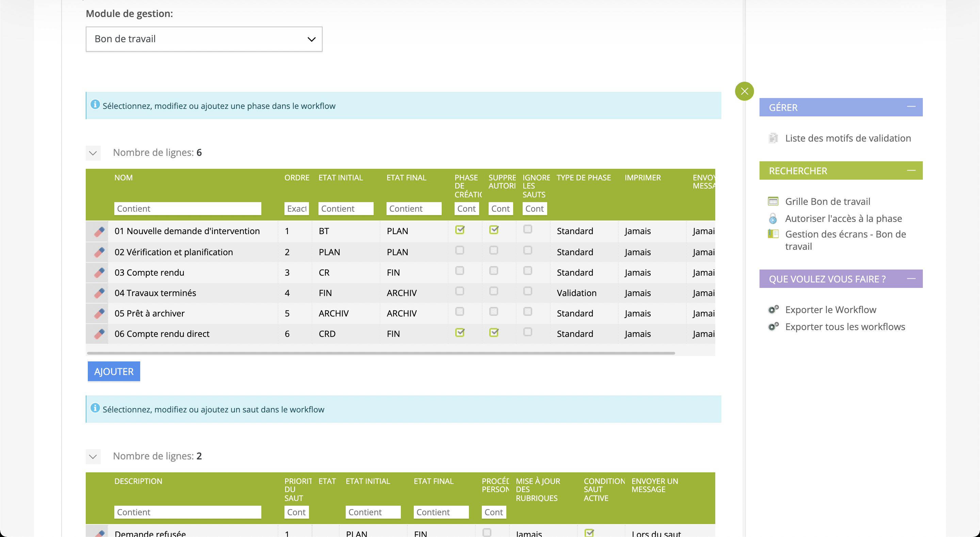Check Ignorer les sauts for phase 01
980x537 pixels.
click(x=528, y=229)
